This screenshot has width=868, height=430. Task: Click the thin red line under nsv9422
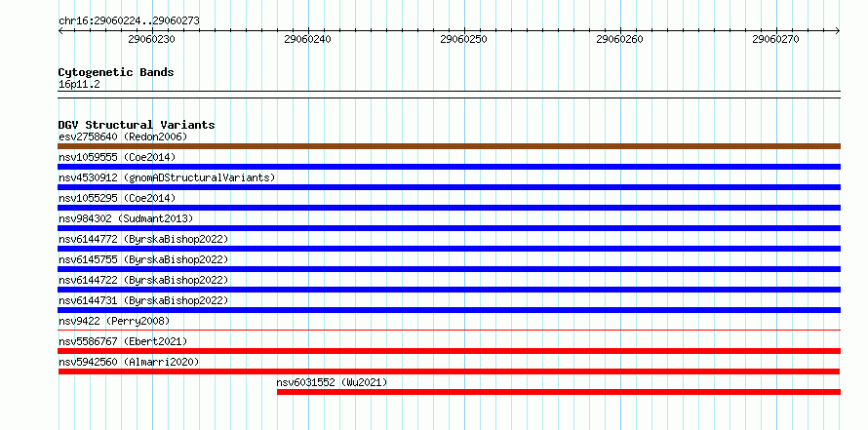click(449, 331)
